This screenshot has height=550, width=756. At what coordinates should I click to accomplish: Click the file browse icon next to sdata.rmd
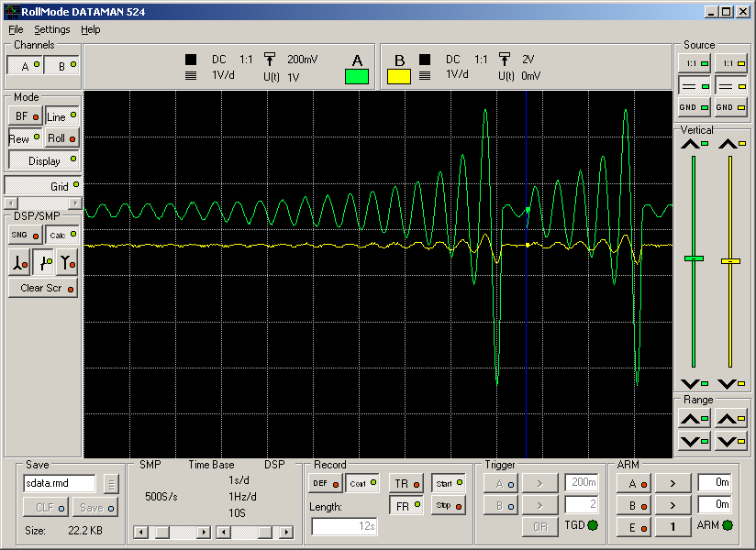click(x=111, y=483)
